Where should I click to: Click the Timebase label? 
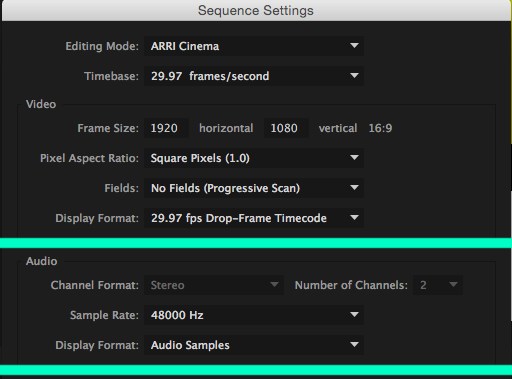click(x=111, y=76)
